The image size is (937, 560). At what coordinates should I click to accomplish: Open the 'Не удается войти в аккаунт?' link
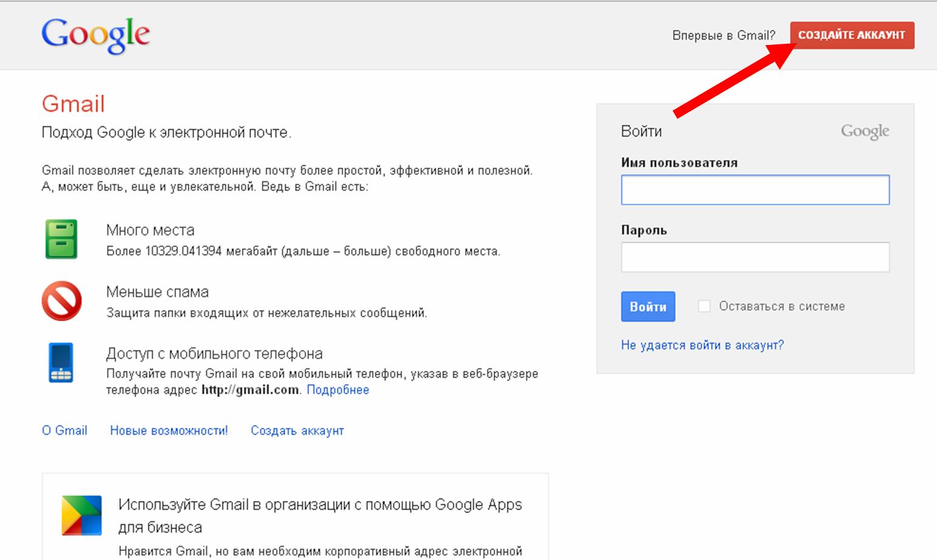point(702,345)
